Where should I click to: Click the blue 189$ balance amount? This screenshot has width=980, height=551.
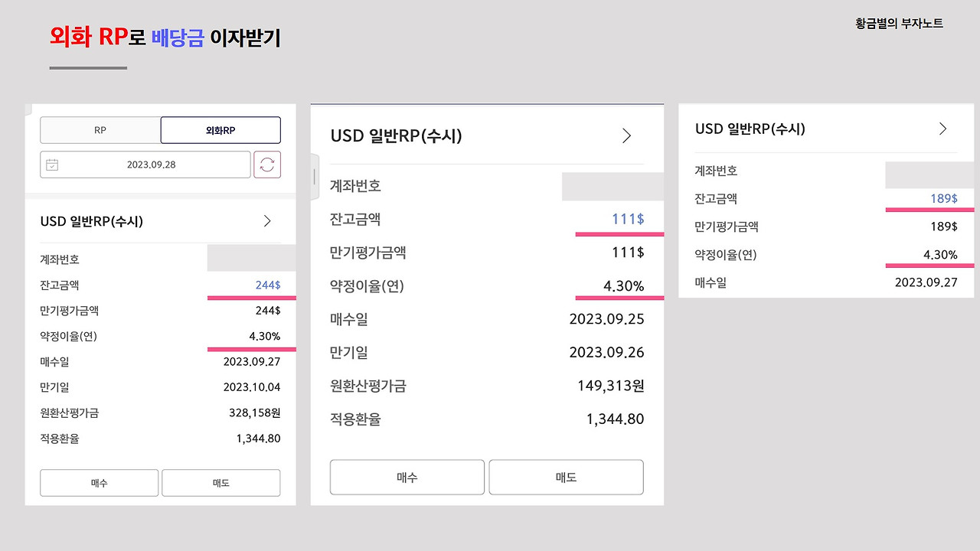tap(943, 199)
